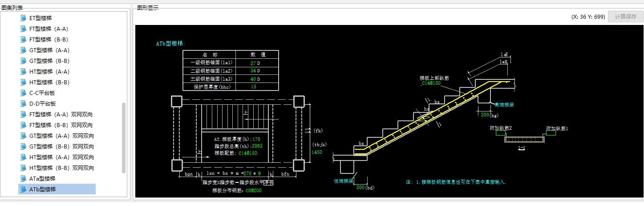Edit 梯板上部纵筋 value C14@150
644x206 pixels.
pyautogui.click(x=430, y=83)
